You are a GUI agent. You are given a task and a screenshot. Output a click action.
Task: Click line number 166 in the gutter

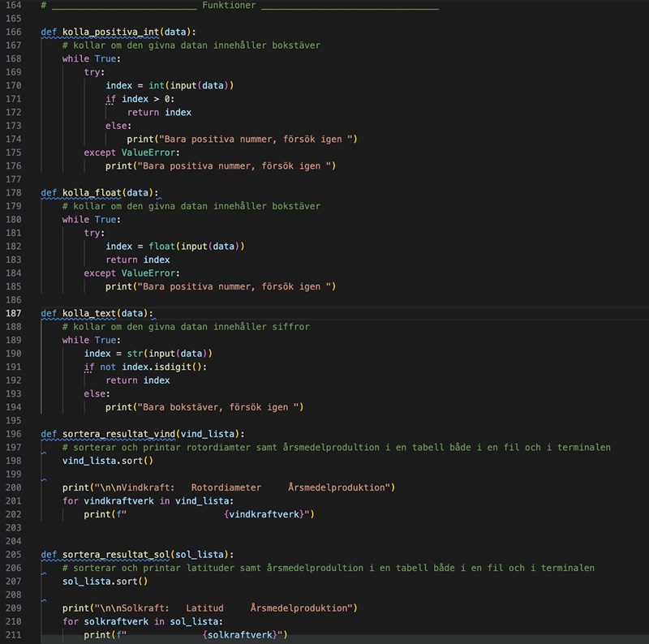pos(14,32)
